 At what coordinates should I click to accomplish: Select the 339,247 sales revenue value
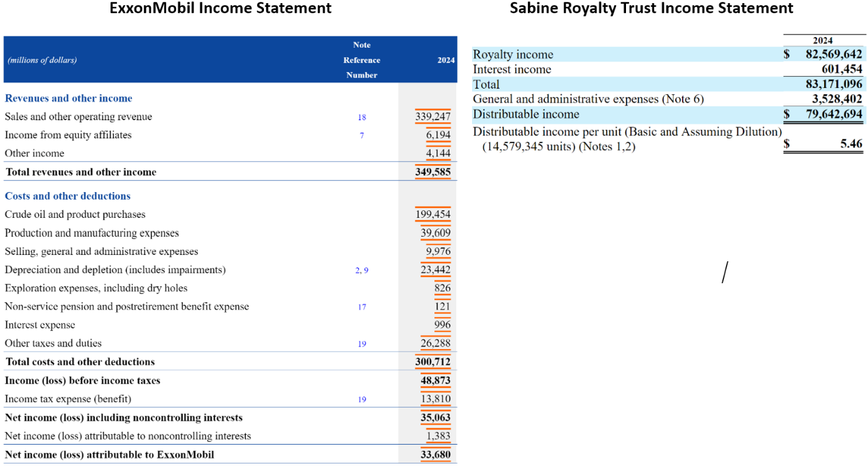coord(432,117)
